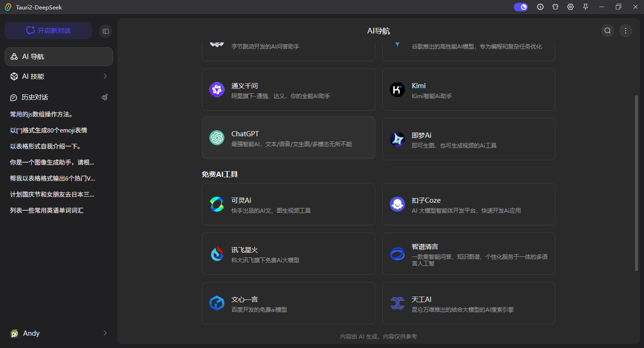
Task: Click the Kimi black logo icon
Action: (397, 90)
